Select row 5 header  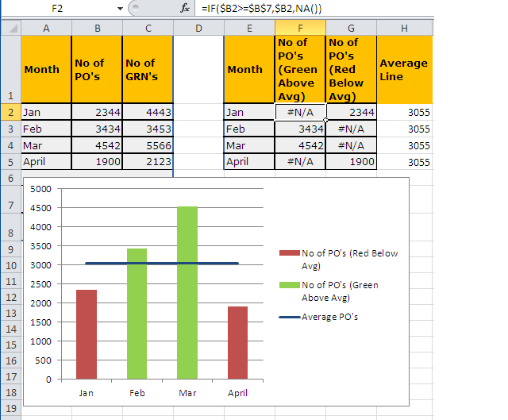(x=10, y=161)
